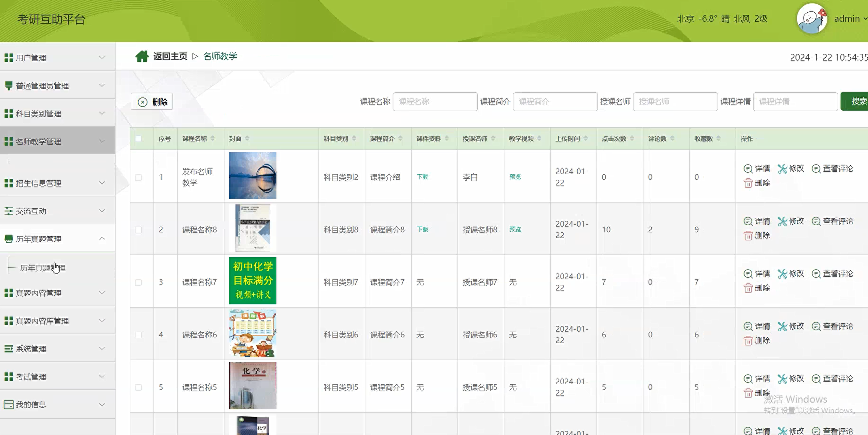Sort by 科目类别 column arrows
This screenshot has height=435, width=868.
coord(354,138)
